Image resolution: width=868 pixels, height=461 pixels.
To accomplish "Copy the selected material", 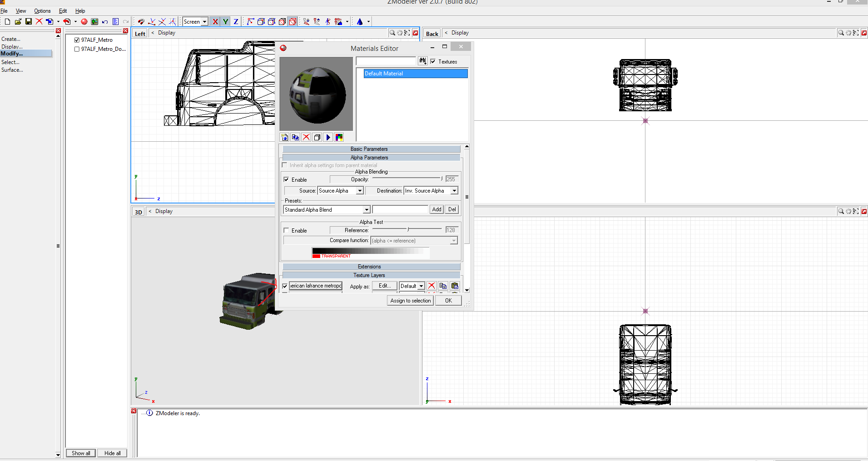I will (296, 137).
